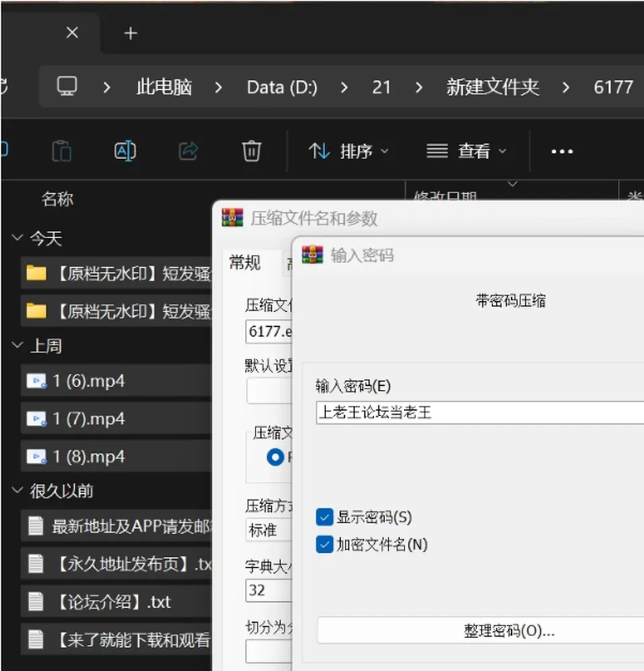Navigate to 新建文件夹 in breadcrumb

click(x=493, y=87)
